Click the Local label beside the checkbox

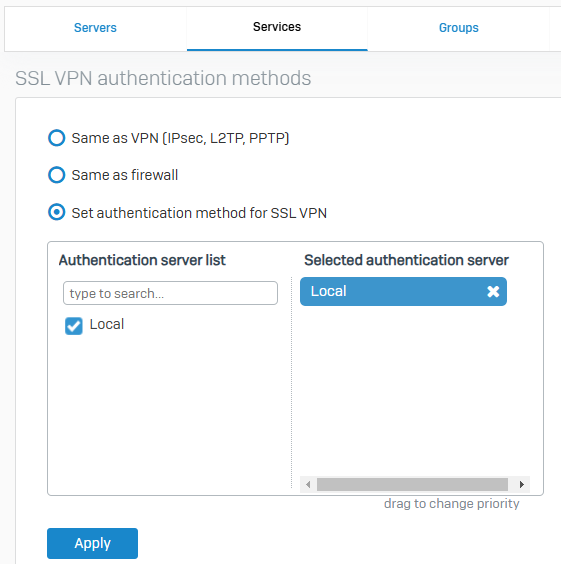[107, 324]
